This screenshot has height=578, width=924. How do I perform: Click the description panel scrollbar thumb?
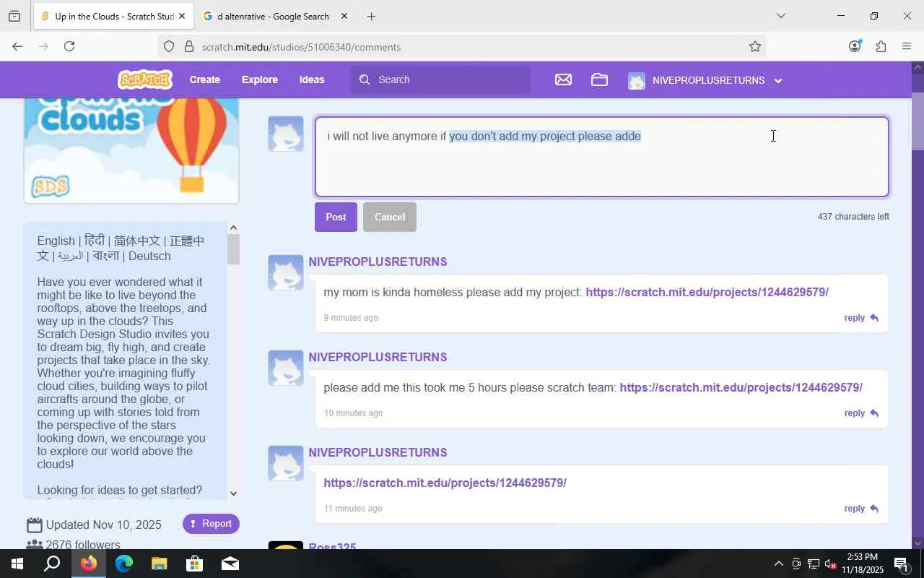(233, 249)
